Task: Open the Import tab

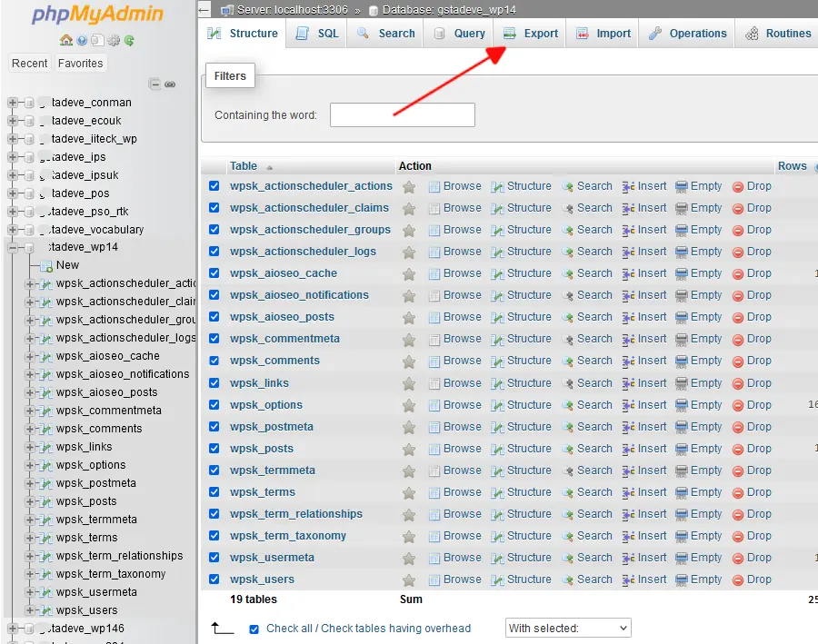Action: tap(604, 34)
